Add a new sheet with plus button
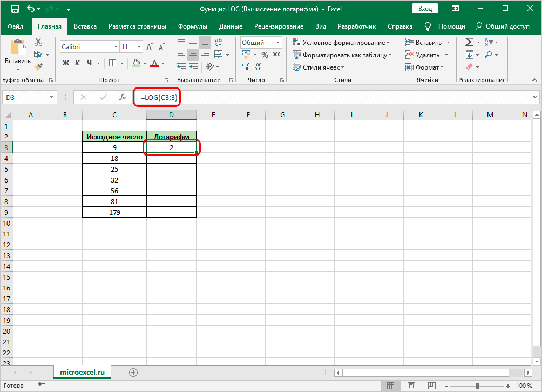This screenshot has height=392, width=542. coord(133,372)
